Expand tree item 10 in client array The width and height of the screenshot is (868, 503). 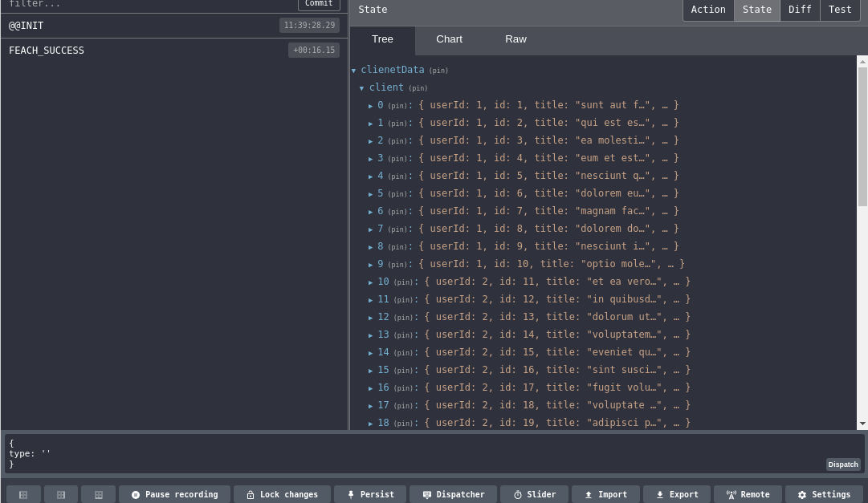[372, 282]
